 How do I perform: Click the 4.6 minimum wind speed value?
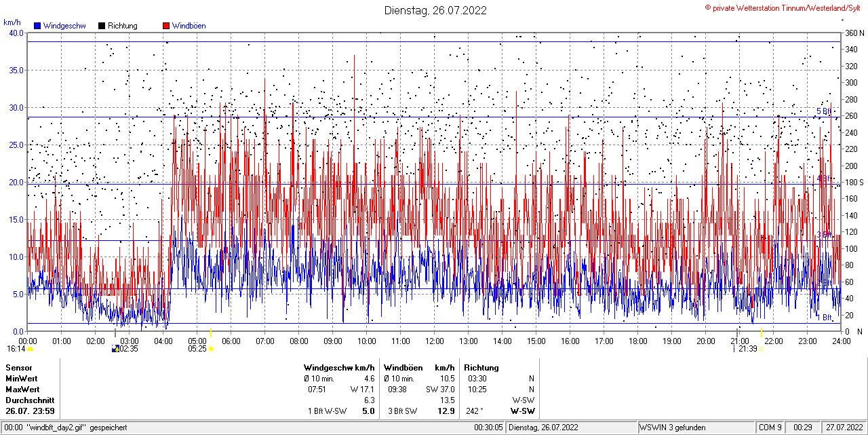point(370,379)
